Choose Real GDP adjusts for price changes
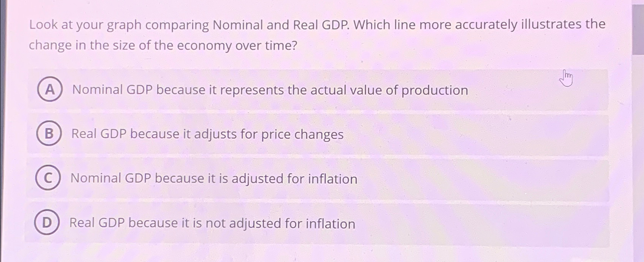644x262 pixels. pyautogui.click(x=206, y=135)
